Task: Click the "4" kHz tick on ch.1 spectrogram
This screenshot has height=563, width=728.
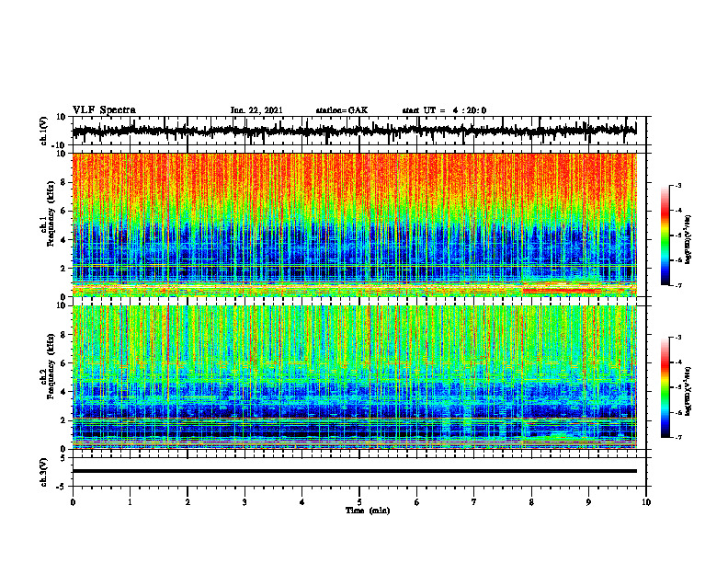Action: 64,240
